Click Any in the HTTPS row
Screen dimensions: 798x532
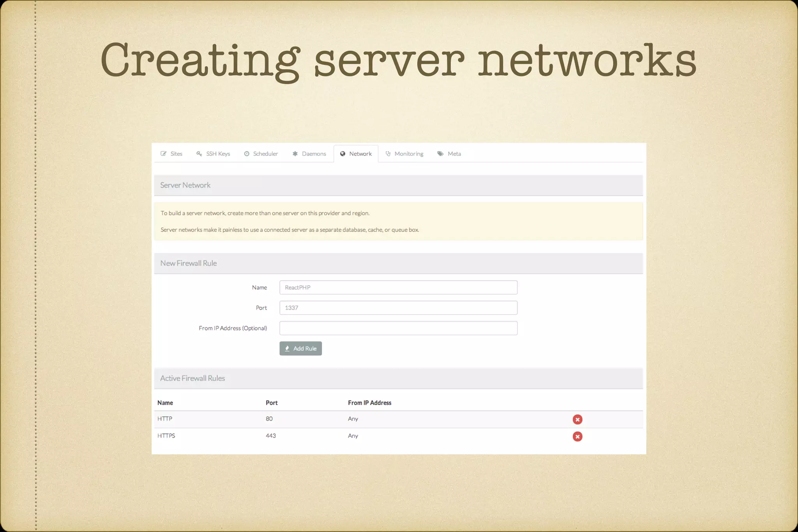[x=353, y=436]
